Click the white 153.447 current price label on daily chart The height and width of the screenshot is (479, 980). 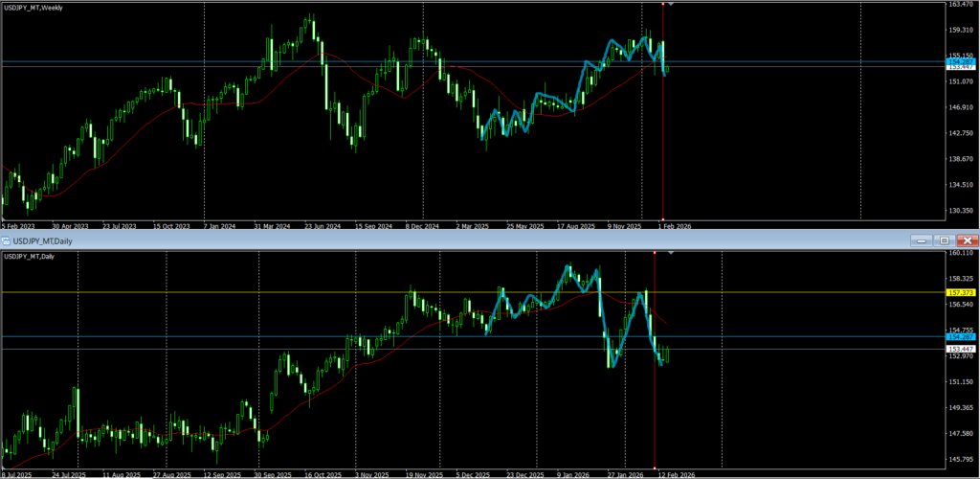(x=959, y=349)
